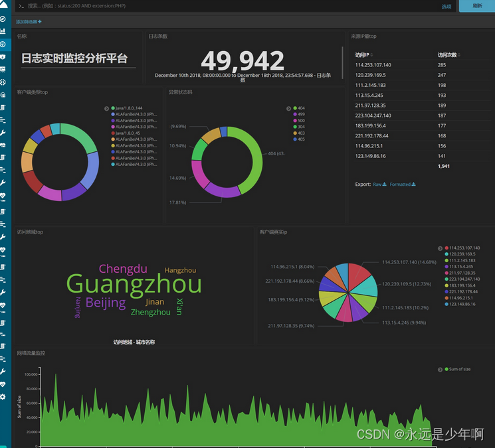Image resolution: width=495 pixels, height=448 pixels.
Task: Click the 网络流量监控 panel title
Action: point(31,353)
